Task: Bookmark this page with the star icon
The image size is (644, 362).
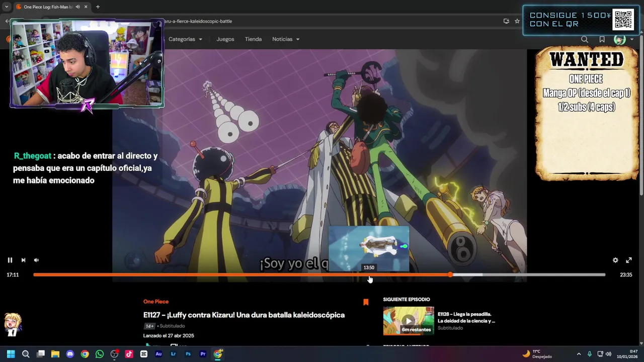Action: 517,21
